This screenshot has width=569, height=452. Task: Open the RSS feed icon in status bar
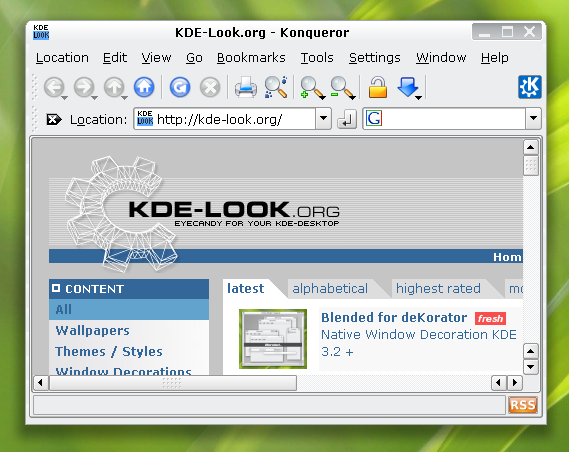tap(522, 405)
